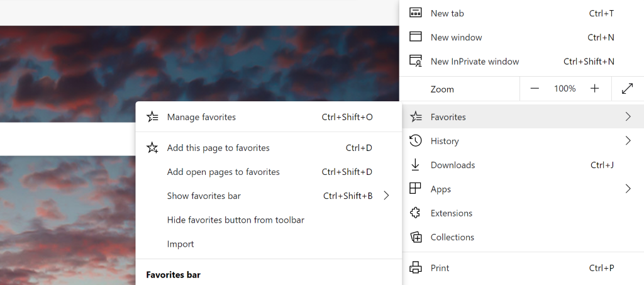644x285 pixels.
Task: Click the Collections icon
Action: pyautogui.click(x=416, y=237)
